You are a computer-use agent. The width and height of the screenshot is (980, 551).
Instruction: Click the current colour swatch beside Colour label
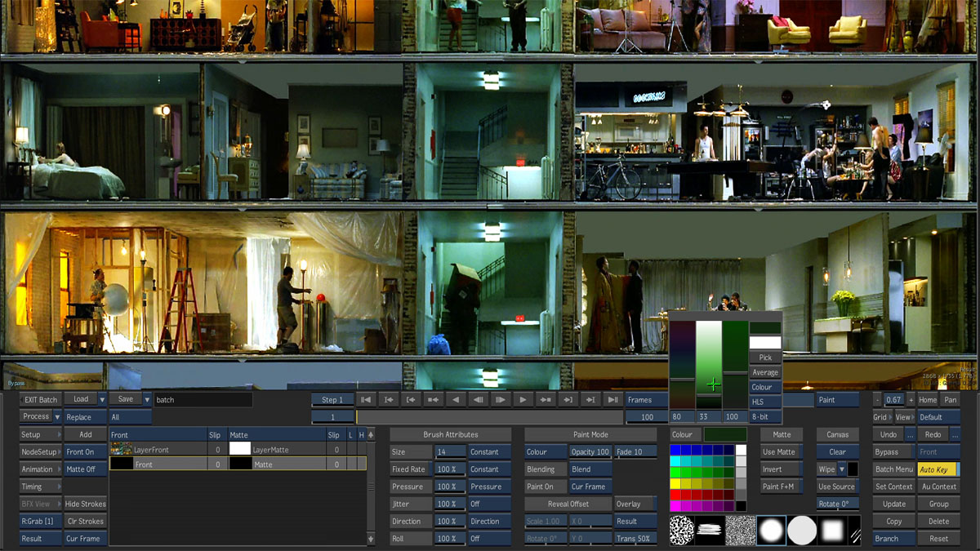click(725, 435)
